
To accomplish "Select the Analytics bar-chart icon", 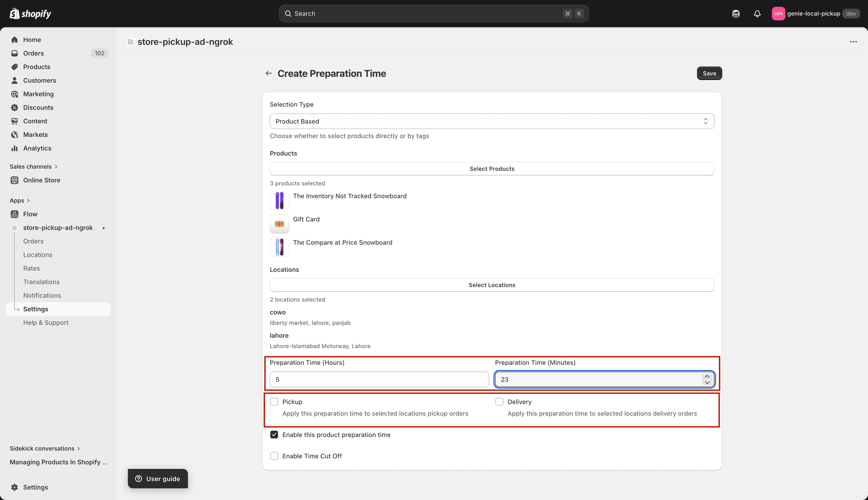I will pos(14,148).
